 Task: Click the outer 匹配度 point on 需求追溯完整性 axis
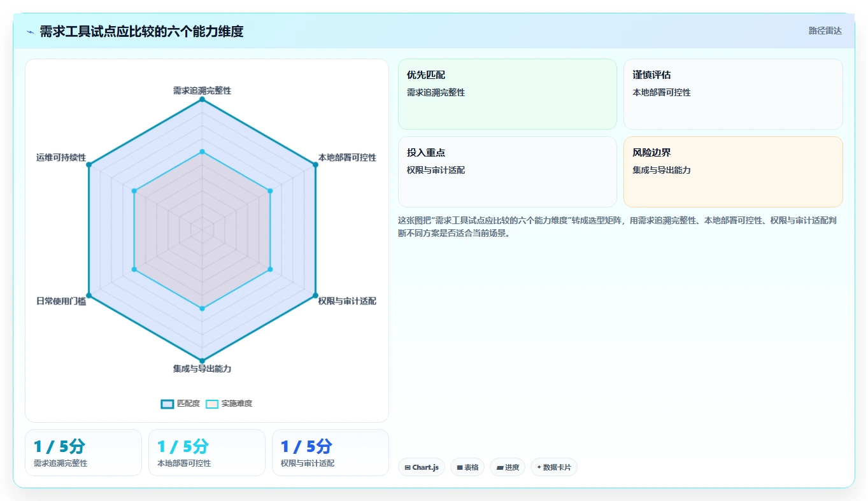202,99
